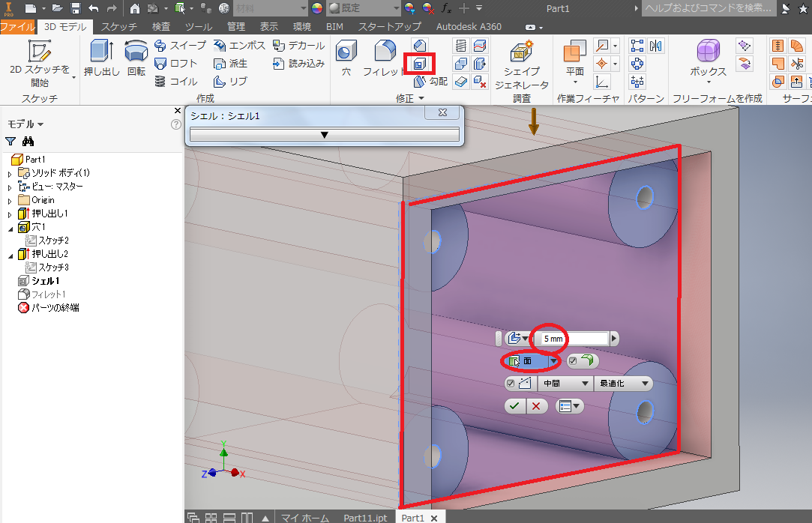Image resolution: width=812 pixels, height=523 pixels.
Task: Switch to the Part11.ipt document tab
Action: tap(365, 517)
